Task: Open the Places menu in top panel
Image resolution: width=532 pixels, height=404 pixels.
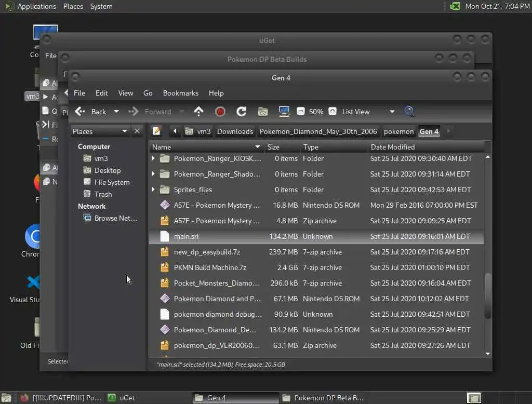Action: tap(73, 6)
